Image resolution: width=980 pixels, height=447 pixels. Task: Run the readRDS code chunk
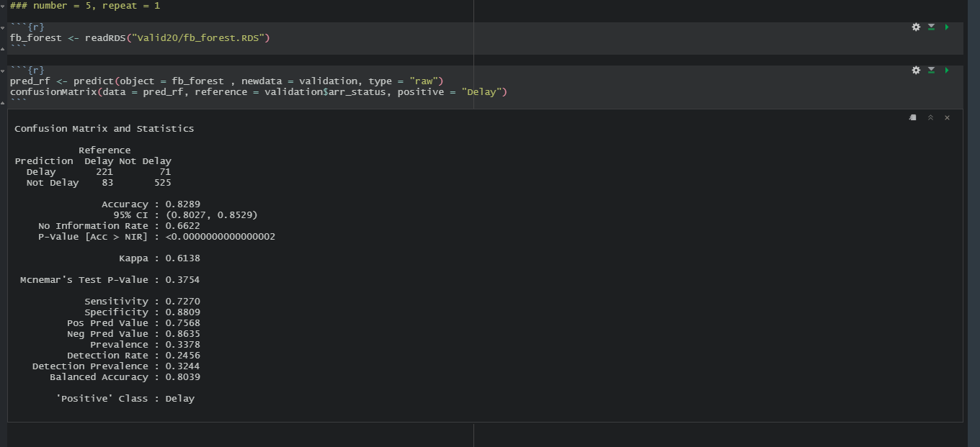tap(947, 27)
